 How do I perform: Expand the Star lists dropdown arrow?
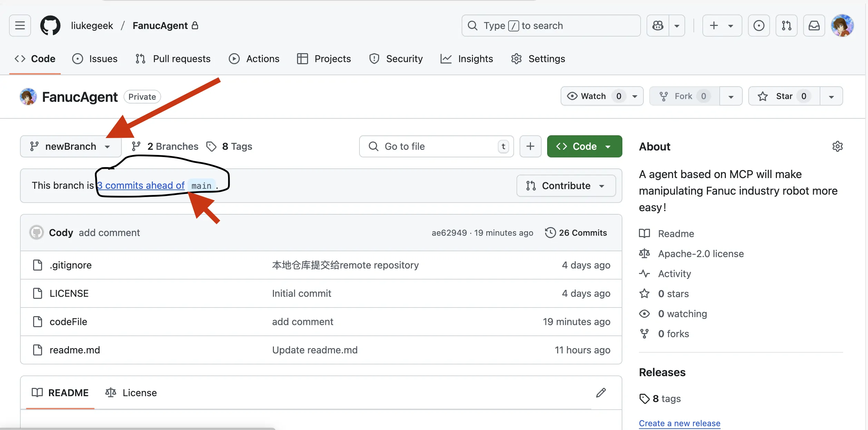pos(831,96)
